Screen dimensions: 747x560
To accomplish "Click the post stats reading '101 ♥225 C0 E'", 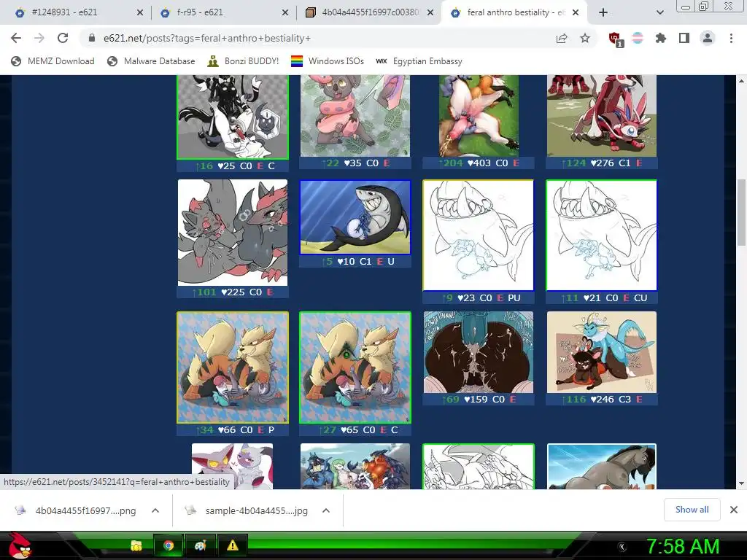I will click(x=233, y=292).
